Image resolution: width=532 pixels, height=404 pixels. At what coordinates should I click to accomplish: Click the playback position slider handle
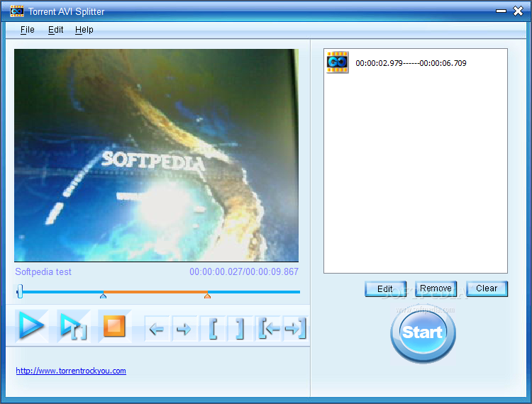pos(20,291)
